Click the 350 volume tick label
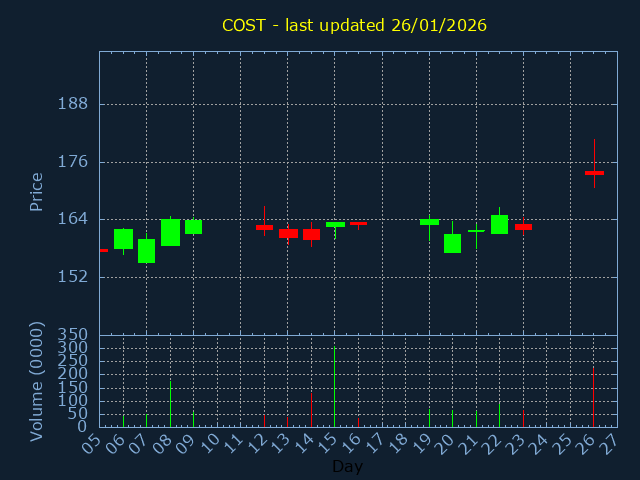This screenshot has height=480, width=640. click(73, 335)
